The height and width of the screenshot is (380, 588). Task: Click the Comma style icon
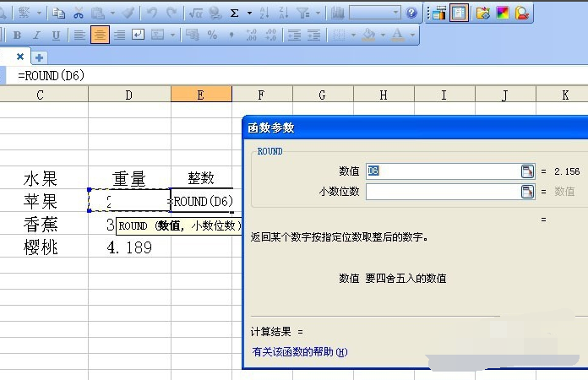pyautogui.click(x=231, y=35)
